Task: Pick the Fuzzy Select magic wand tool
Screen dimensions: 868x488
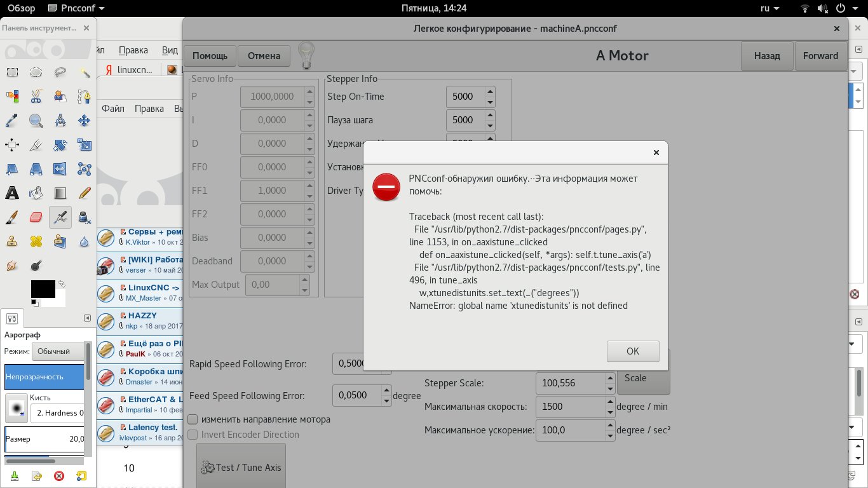Action: (x=85, y=72)
